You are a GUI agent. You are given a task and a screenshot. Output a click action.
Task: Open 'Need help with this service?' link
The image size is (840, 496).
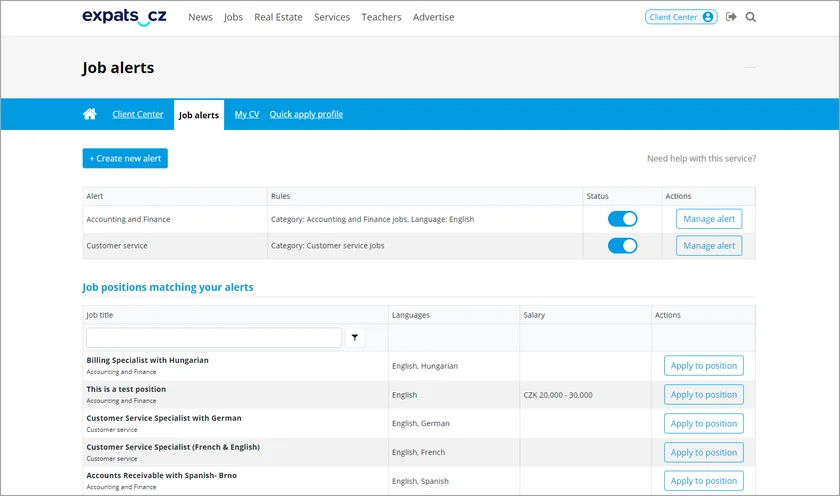click(701, 159)
